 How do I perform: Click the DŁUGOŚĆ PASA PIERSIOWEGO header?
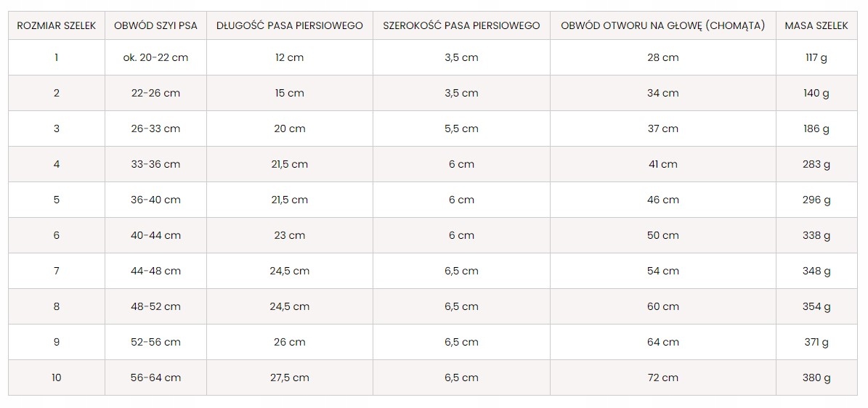coord(290,25)
